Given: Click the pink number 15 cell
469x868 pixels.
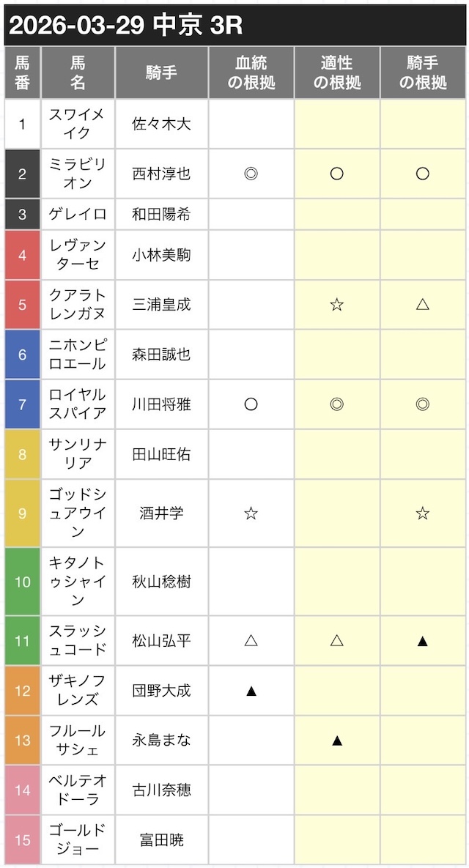Looking at the screenshot, I should point(23,839).
